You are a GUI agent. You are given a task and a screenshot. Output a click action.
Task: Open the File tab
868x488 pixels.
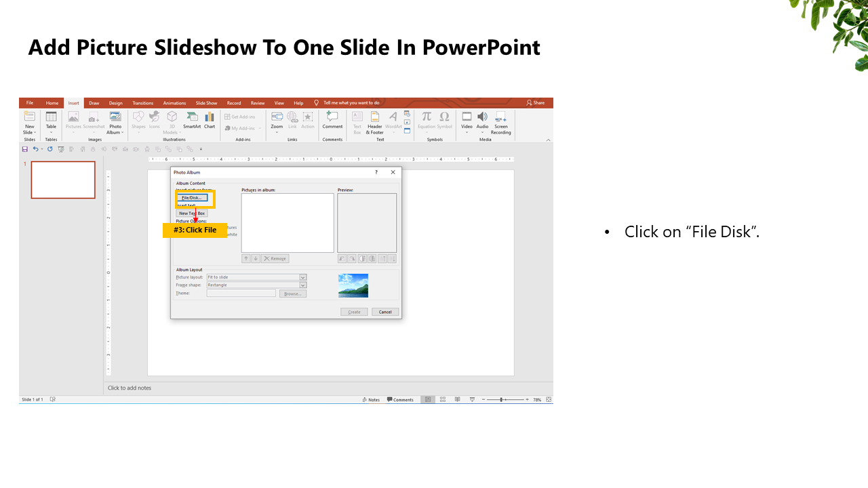[x=30, y=103]
